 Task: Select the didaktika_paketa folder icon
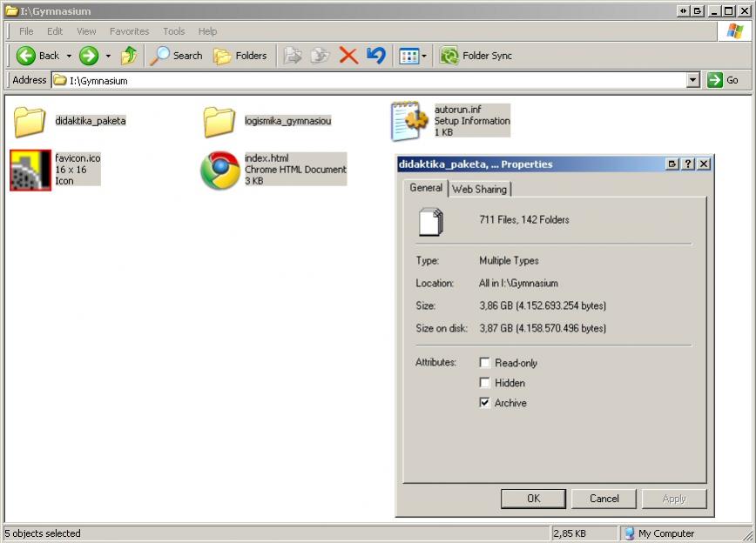[x=30, y=122]
